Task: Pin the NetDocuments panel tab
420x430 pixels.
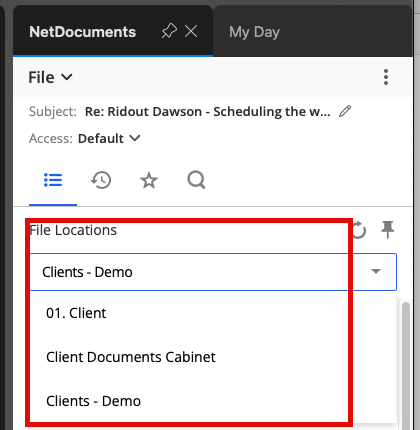Action: [x=169, y=31]
